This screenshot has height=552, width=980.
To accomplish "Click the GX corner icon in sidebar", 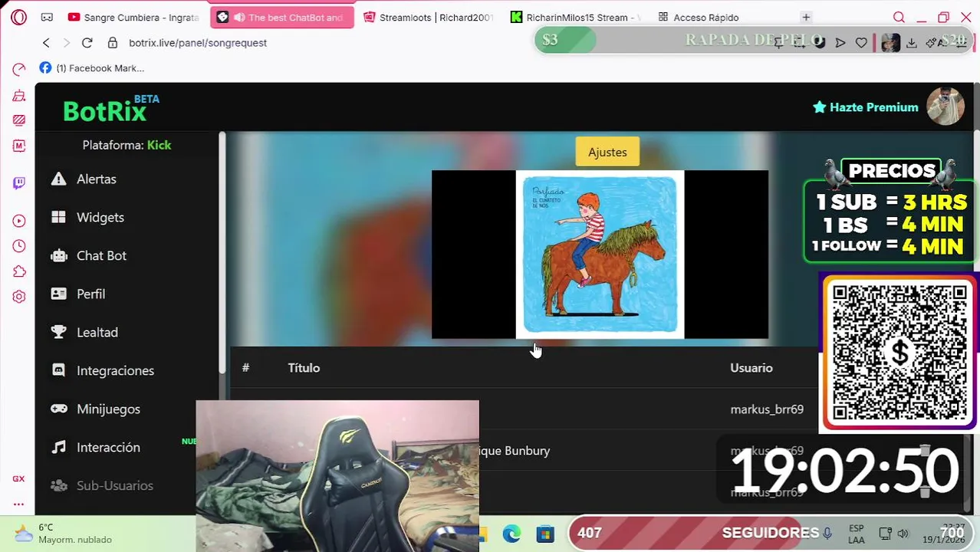I will [18, 478].
